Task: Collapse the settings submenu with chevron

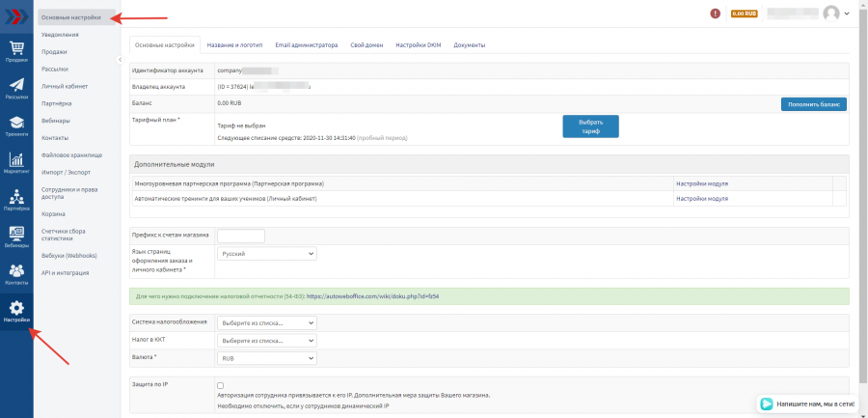Action: (x=121, y=60)
